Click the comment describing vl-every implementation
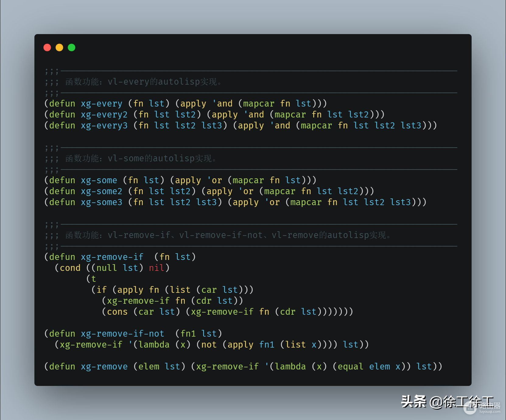 click(x=133, y=82)
